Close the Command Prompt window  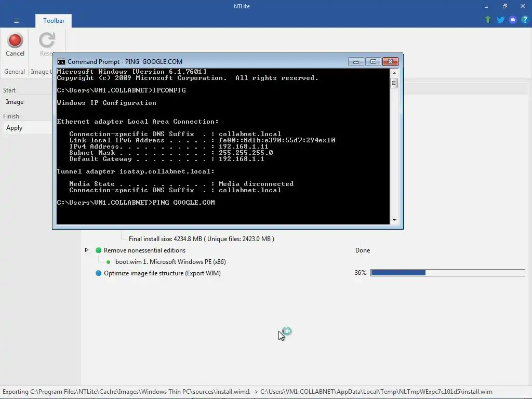click(x=390, y=62)
